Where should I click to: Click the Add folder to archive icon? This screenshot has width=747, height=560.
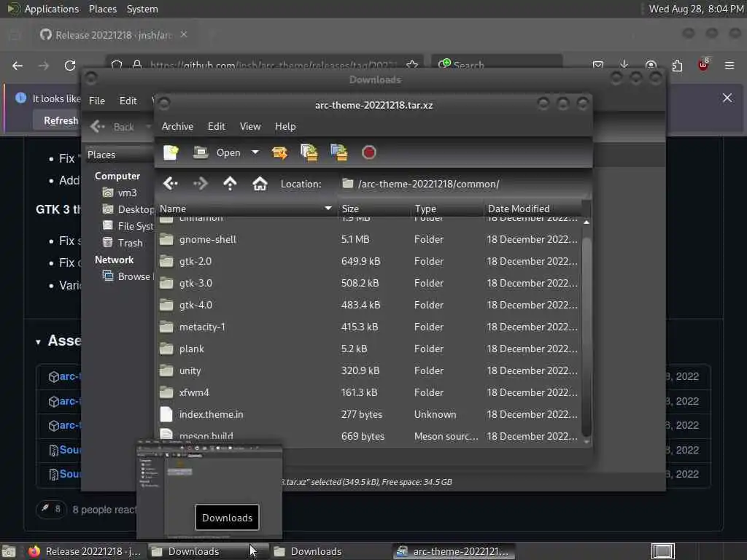tap(339, 152)
